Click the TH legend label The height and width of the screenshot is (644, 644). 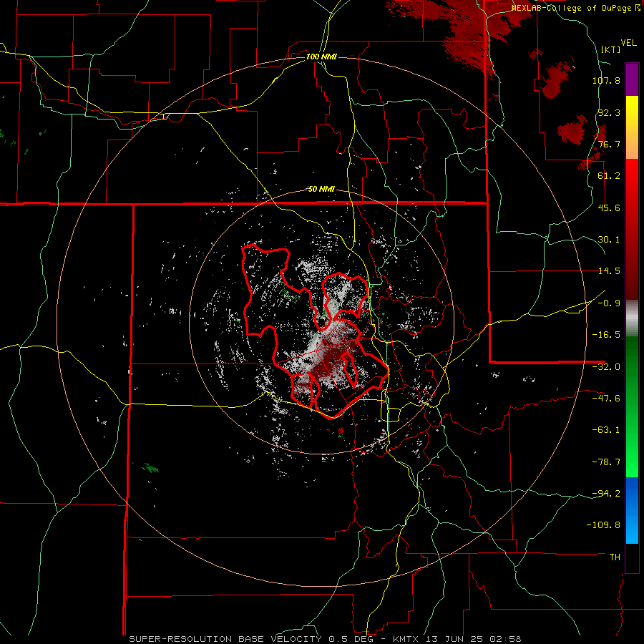[x=615, y=557]
